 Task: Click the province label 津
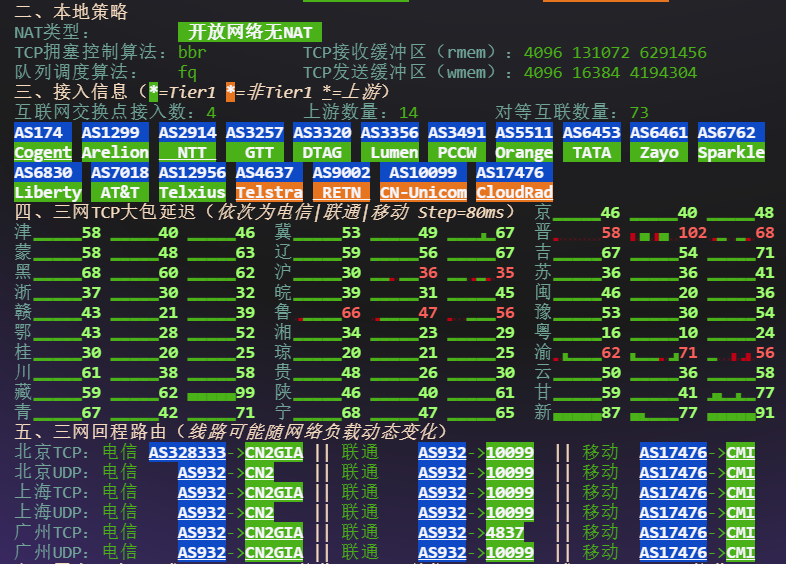click(x=23, y=232)
